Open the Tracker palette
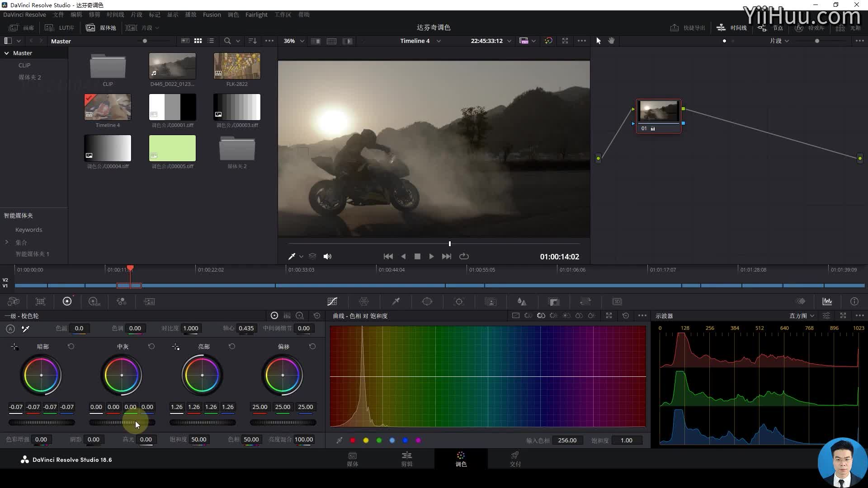Viewport: 868px width, 488px height. coord(459,301)
